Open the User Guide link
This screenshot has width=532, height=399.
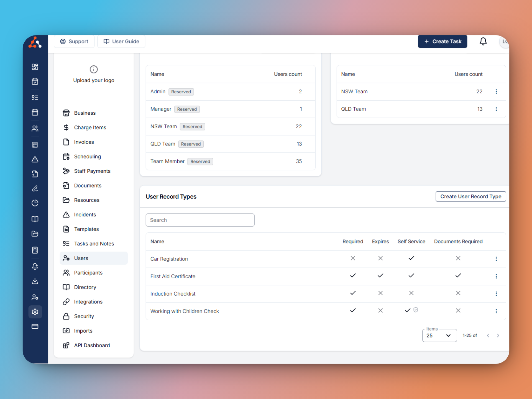tap(121, 41)
